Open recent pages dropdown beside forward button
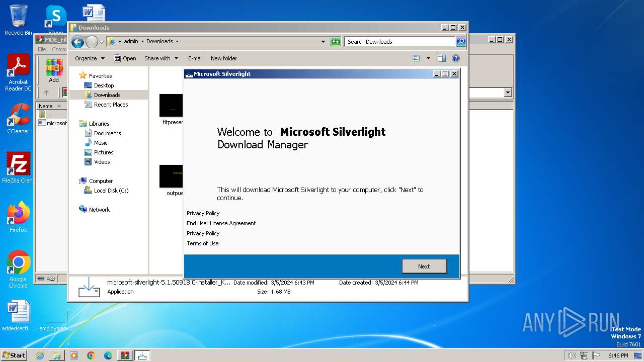This screenshot has width=644, height=362. click(101, 42)
